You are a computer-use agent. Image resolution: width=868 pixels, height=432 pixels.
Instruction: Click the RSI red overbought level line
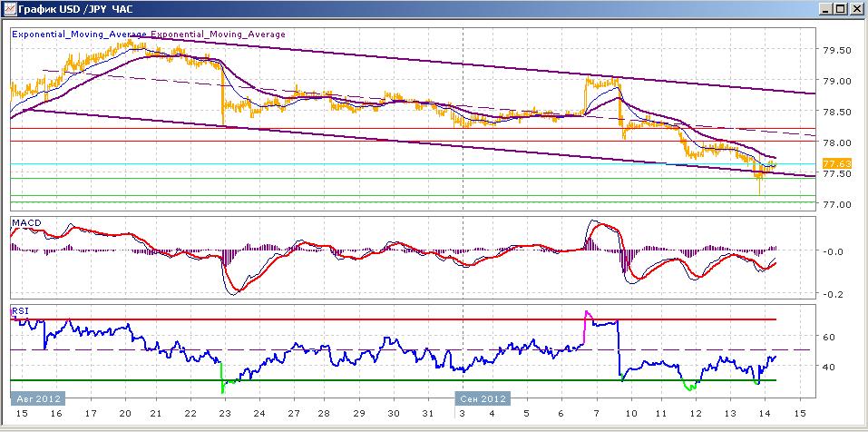394,319
